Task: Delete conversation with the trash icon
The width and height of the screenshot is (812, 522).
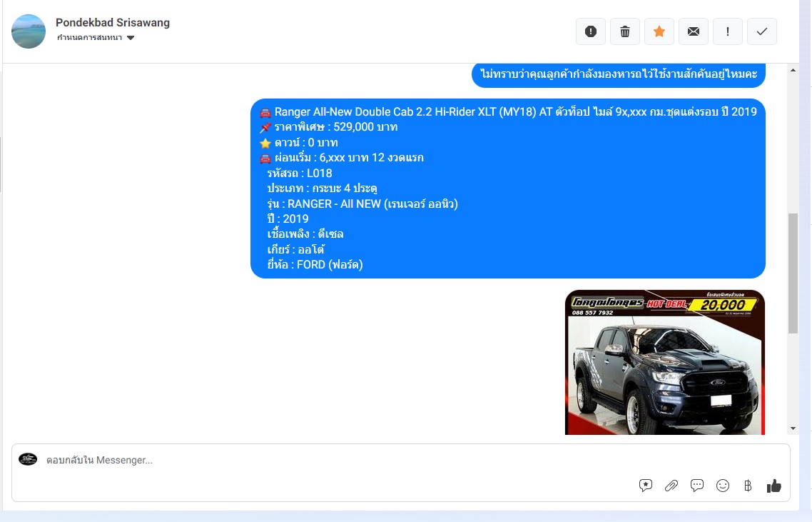Action: [x=625, y=31]
